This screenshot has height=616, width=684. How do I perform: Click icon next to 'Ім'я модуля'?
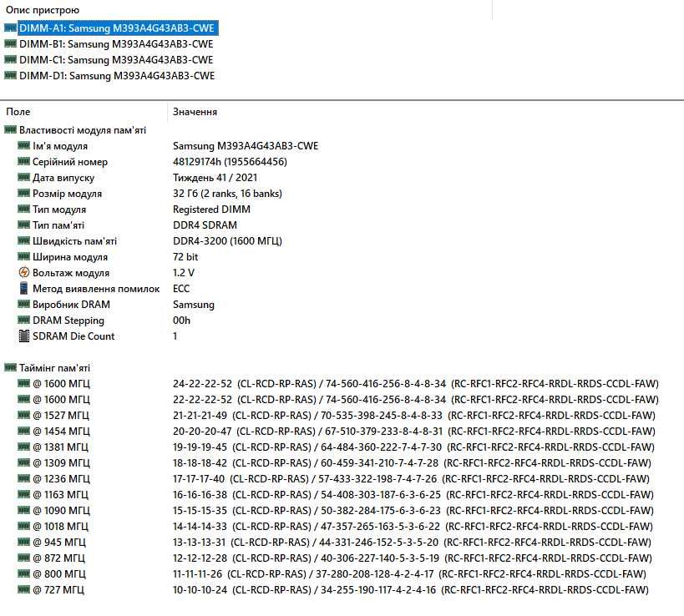coord(23,145)
